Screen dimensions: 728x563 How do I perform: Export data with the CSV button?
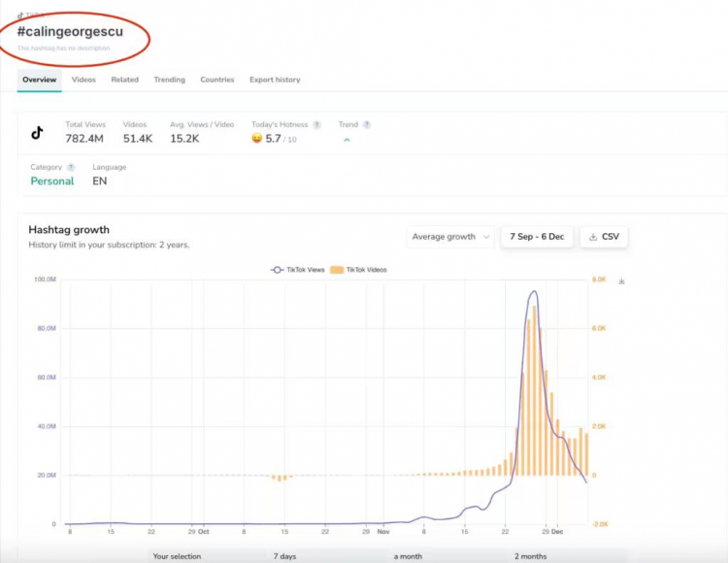point(604,237)
